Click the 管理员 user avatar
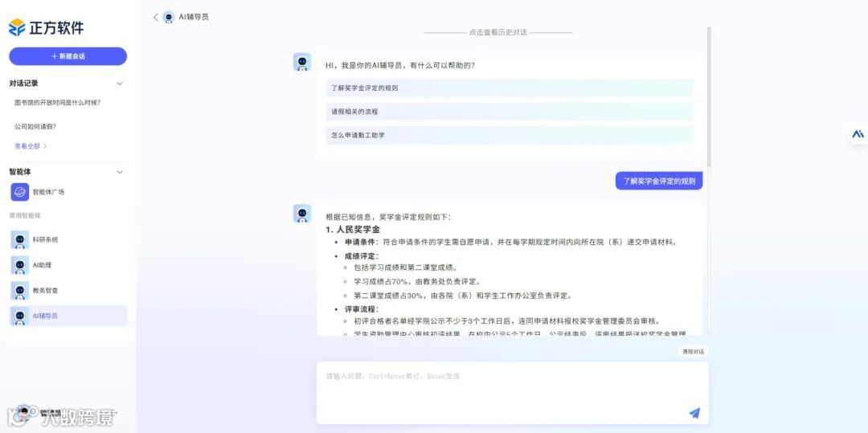 point(23,412)
